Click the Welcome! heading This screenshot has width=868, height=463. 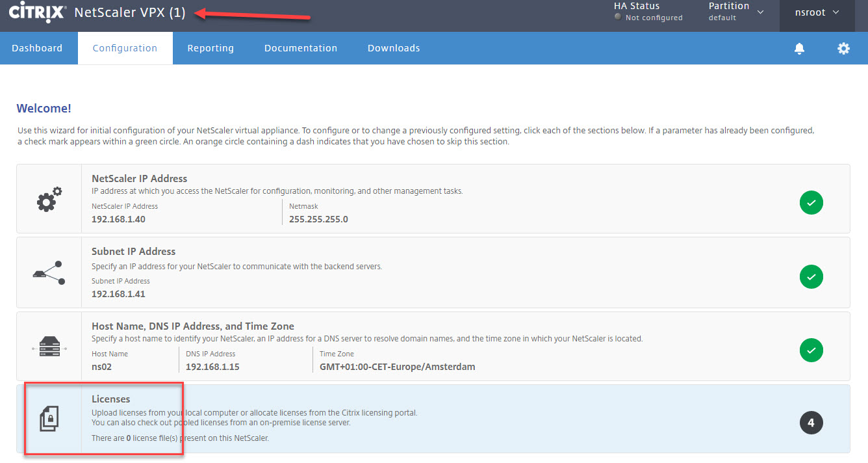pos(44,109)
